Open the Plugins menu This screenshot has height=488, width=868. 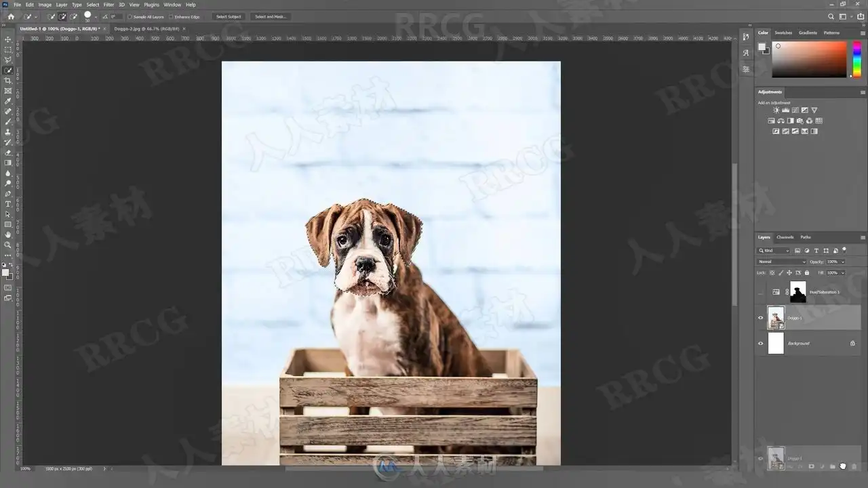coord(151,5)
